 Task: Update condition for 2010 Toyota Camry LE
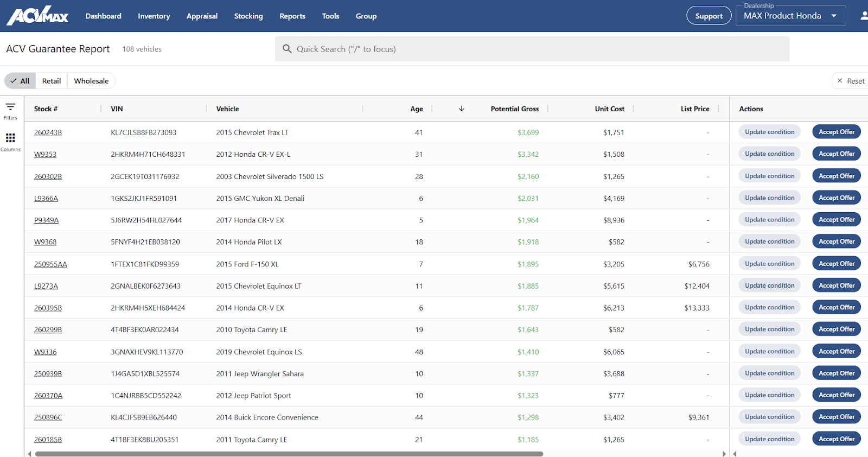click(769, 329)
